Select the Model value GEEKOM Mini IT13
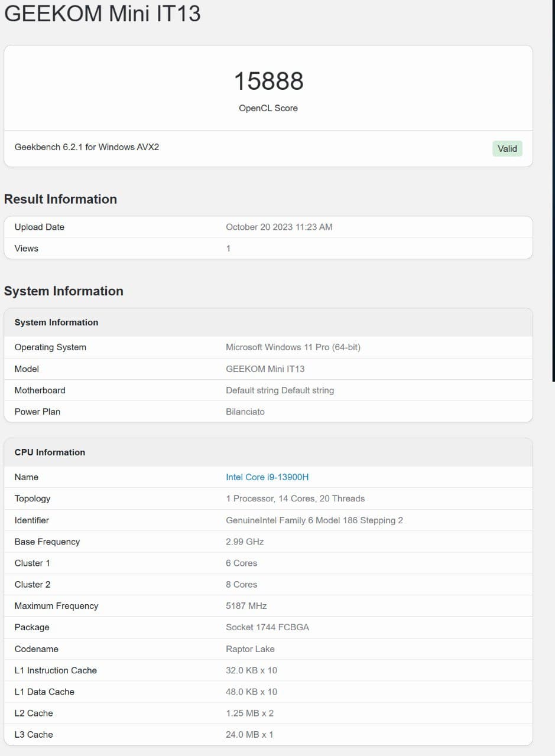Screen dimensions: 555x756 pos(265,369)
